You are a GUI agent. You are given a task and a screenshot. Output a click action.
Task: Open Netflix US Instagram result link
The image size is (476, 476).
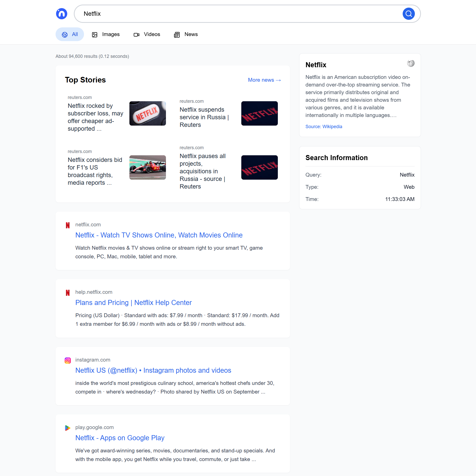click(x=153, y=370)
